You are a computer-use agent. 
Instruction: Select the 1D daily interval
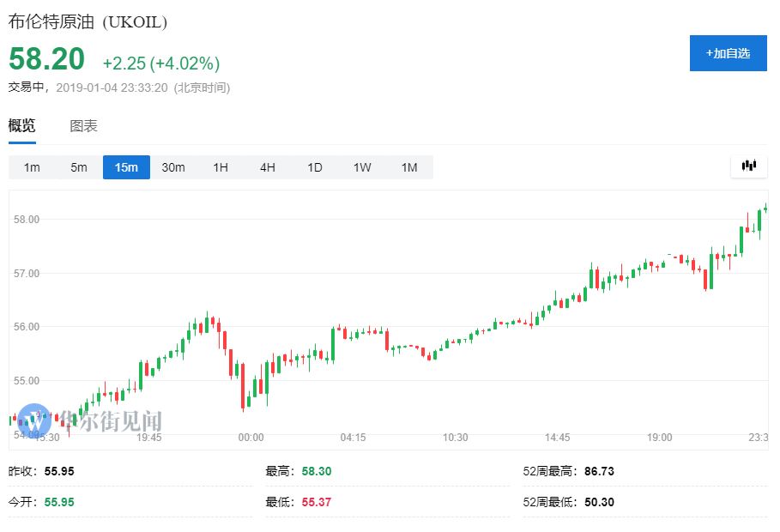pos(315,167)
